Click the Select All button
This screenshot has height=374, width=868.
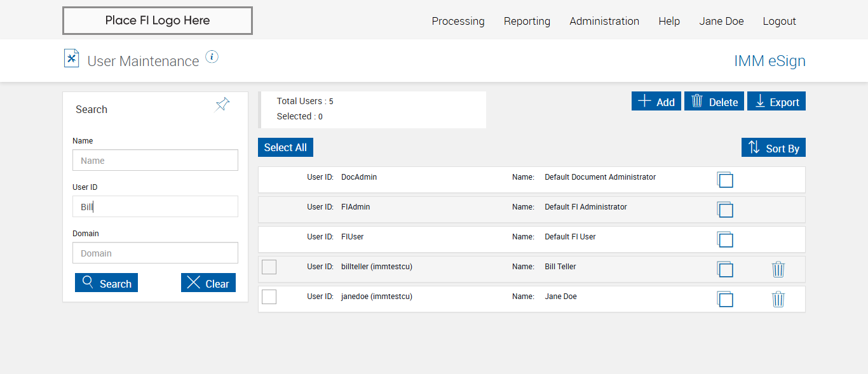click(285, 147)
